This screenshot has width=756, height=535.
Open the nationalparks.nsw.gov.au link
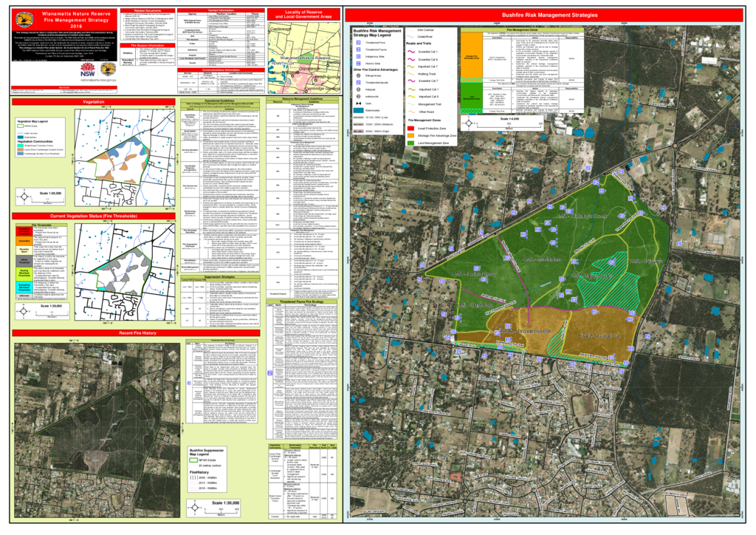click(98, 81)
